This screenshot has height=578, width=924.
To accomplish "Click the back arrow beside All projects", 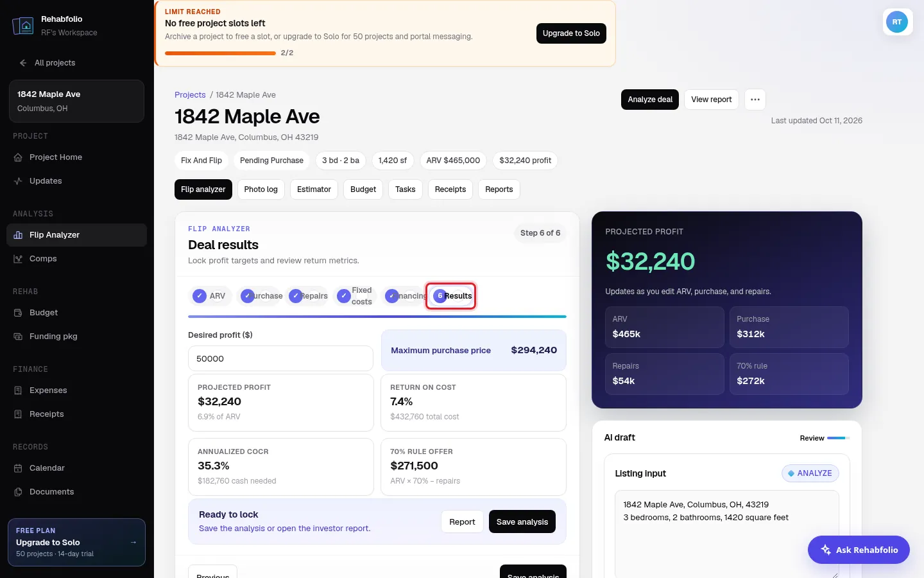I will point(23,63).
